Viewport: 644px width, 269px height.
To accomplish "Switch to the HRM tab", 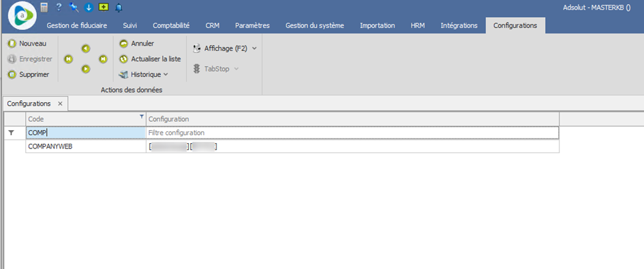I will tap(418, 25).
